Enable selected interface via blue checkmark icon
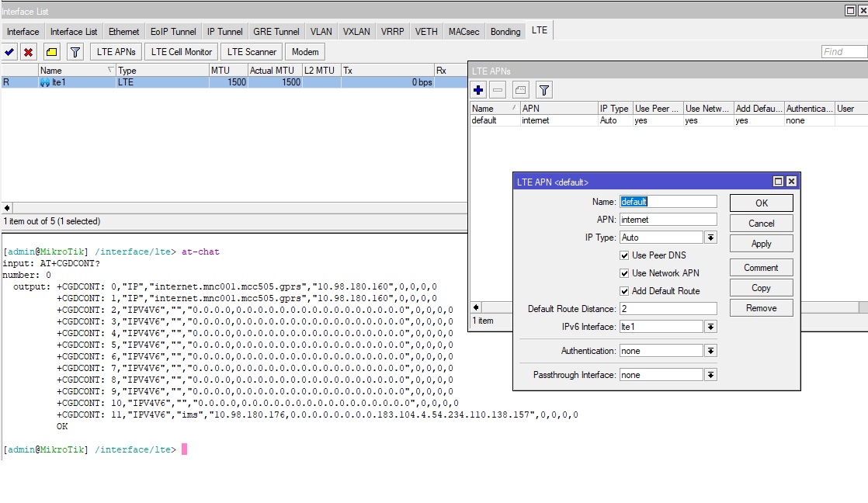The width and height of the screenshot is (868, 503). tap(10, 51)
